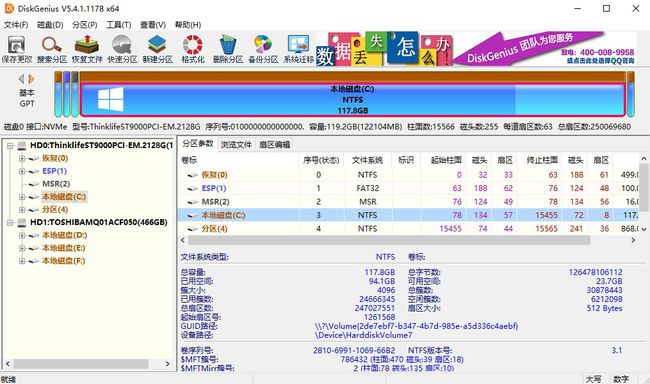Image resolution: width=650 pixels, height=384 pixels.
Task: Click the 文件系统 column header
Action: coord(367,160)
